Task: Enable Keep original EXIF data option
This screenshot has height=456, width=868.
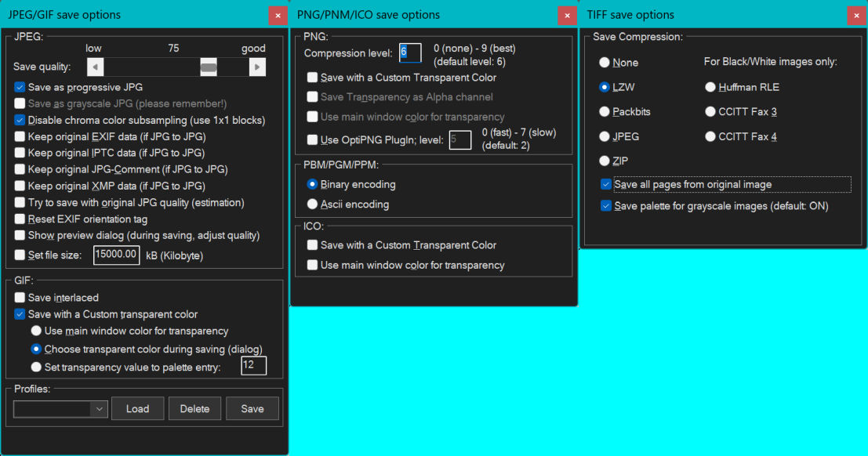Action: (x=20, y=136)
